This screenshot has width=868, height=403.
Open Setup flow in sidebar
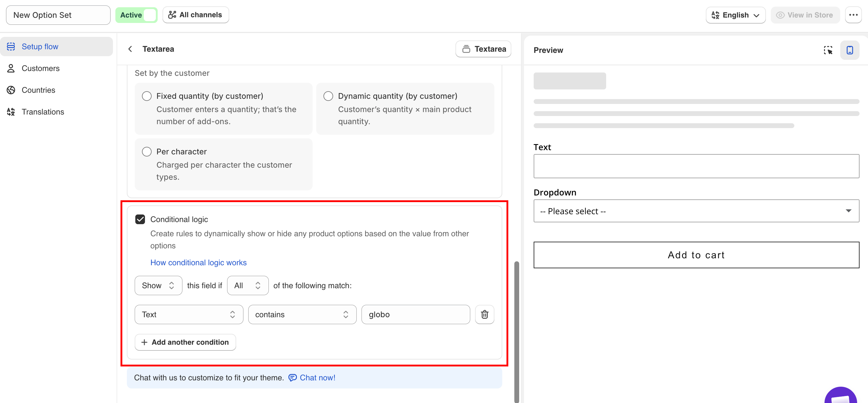click(x=56, y=47)
